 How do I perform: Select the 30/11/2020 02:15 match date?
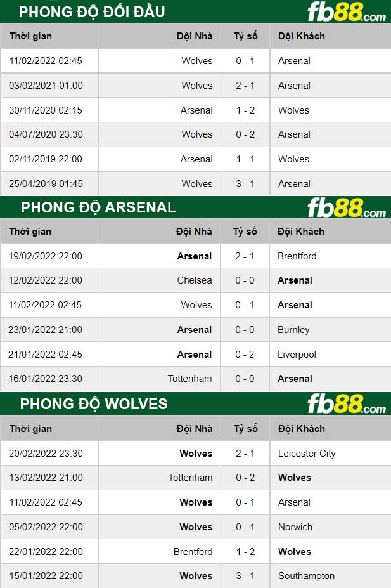tap(46, 110)
